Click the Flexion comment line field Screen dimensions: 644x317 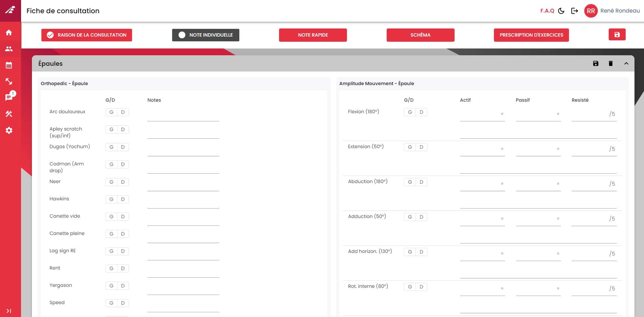pos(538,132)
